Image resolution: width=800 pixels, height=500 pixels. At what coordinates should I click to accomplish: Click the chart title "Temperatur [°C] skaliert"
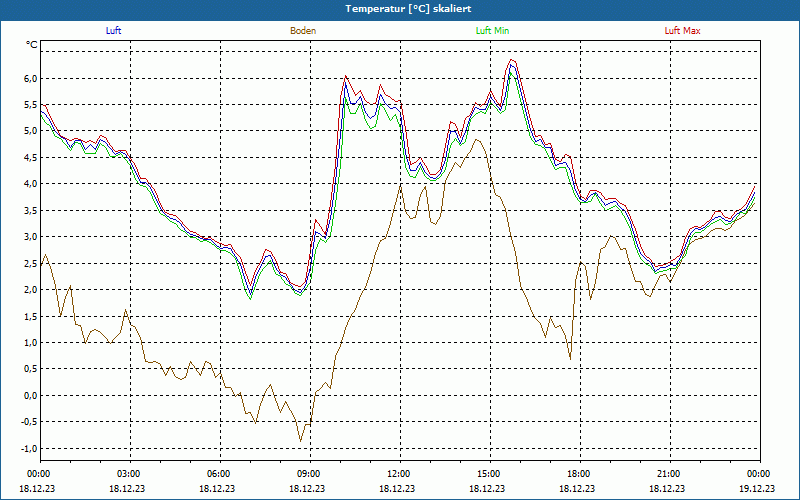coord(408,9)
